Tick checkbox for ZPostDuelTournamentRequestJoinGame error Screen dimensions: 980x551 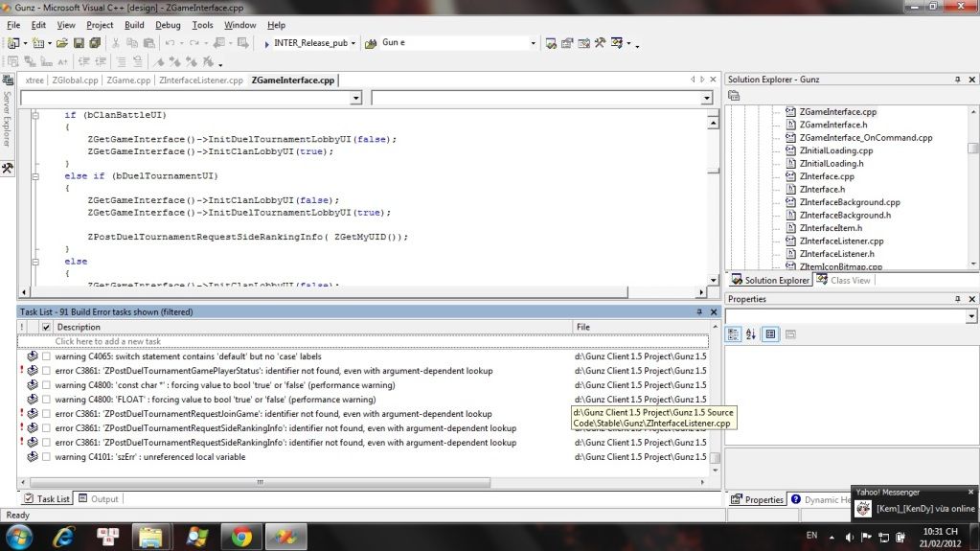click(46, 414)
